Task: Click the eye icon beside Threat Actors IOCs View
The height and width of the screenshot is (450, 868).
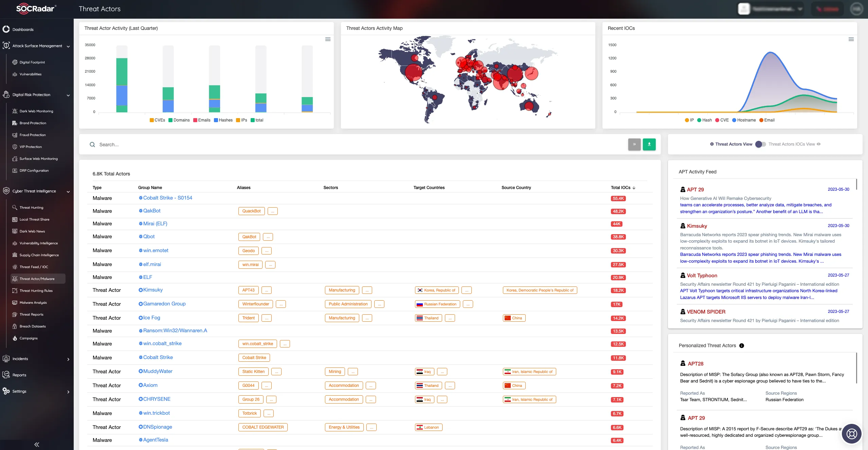Action: pos(818,144)
